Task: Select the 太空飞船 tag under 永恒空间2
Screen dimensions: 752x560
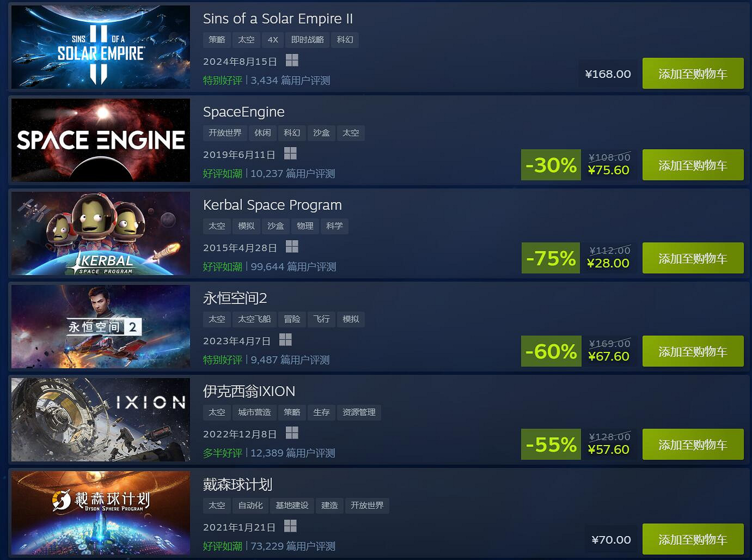Action: point(254,319)
